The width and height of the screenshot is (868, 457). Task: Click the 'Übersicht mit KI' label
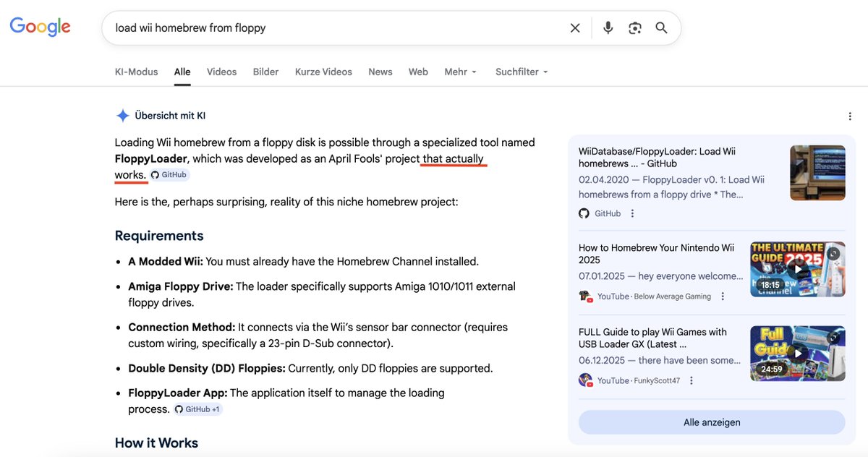(x=170, y=116)
